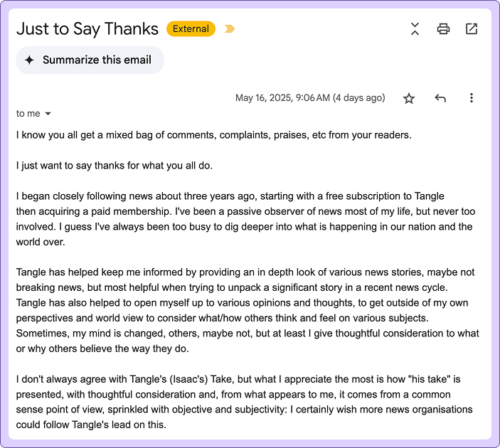Open the email in a new window
This screenshot has width=500, height=448.
point(472,28)
